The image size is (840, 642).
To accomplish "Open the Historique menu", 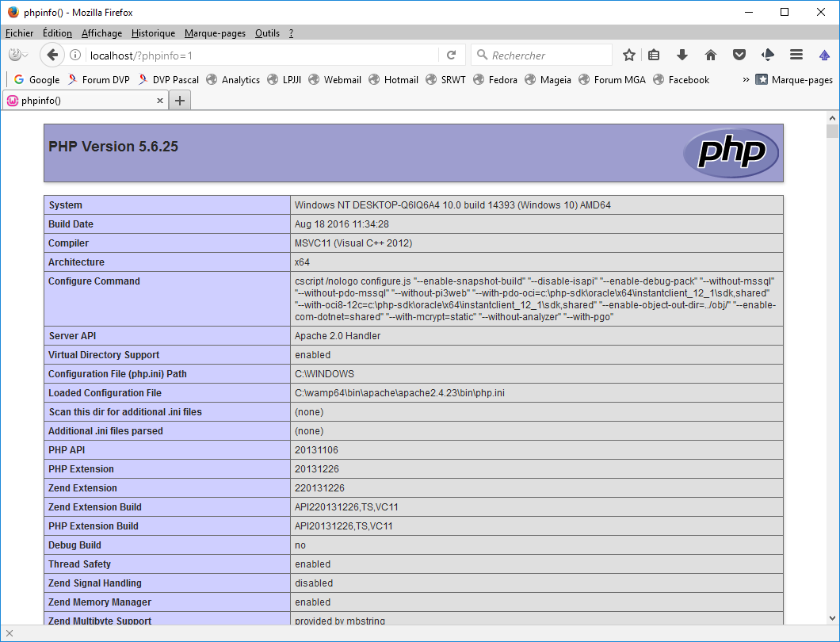I will coord(153,33).
